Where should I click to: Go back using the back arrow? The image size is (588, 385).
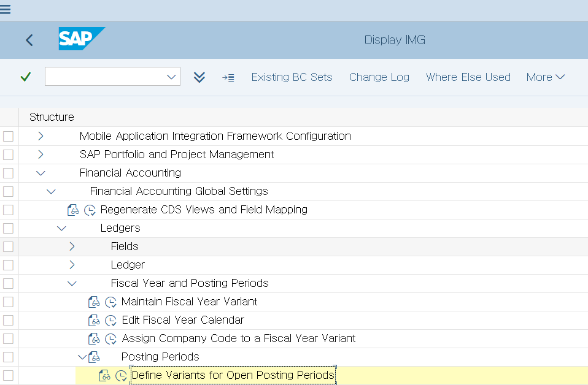[x=29, y=40]
